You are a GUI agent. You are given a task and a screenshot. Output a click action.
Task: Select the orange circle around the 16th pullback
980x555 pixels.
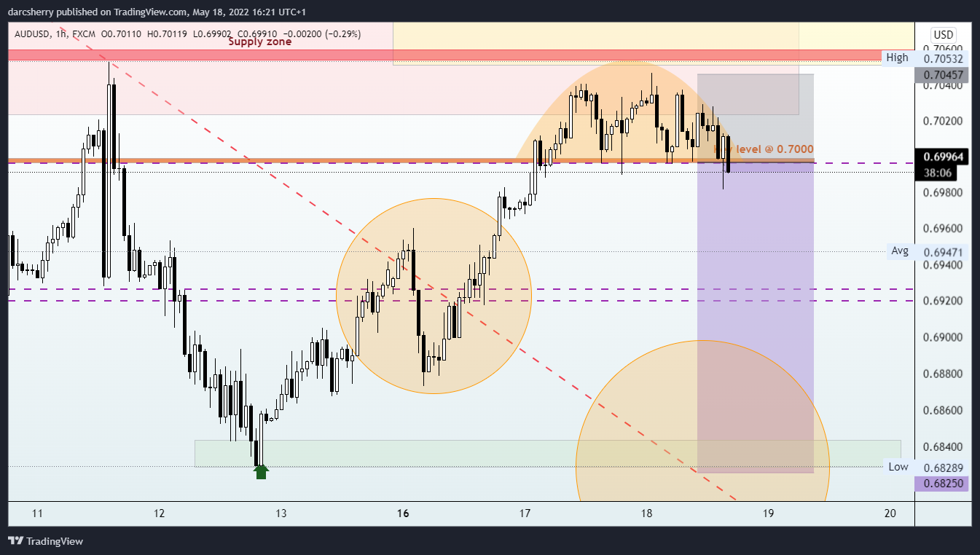tap(434, 296)
